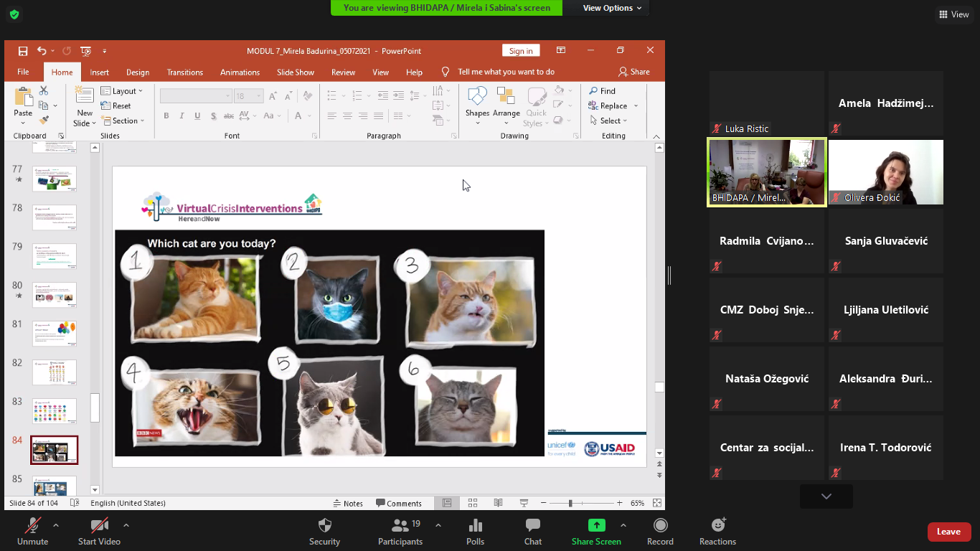980x551 pixels.
Task: Open the Slide Show tab
Action: 296,72
